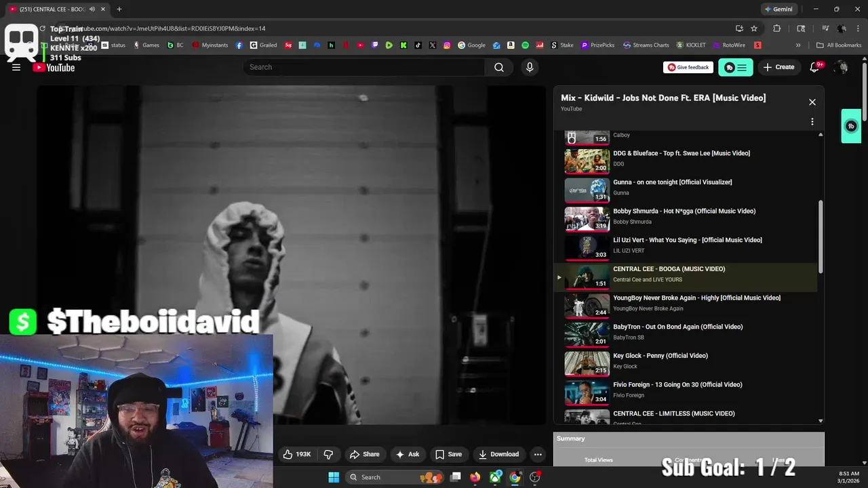Image resolution: width=868 pixels, height=488 pixels.
Task: Play Bobby Shmurda - Hot N*gga
Action: click(x=686, y=220)
